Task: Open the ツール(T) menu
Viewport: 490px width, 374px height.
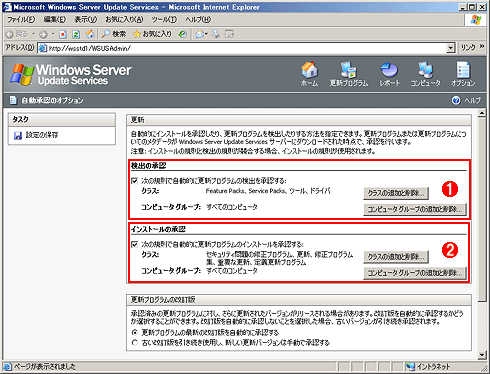Action: coord(164,20)
